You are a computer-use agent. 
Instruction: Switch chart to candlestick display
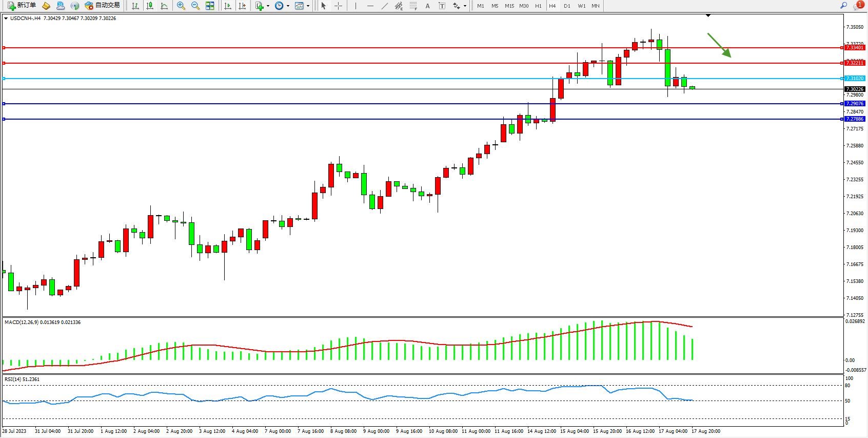(150, 6)
